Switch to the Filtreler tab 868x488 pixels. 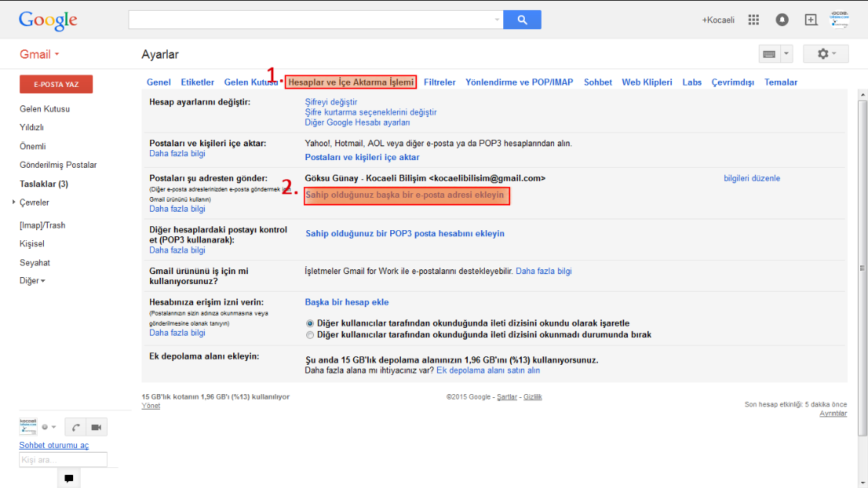coord(439,82)
